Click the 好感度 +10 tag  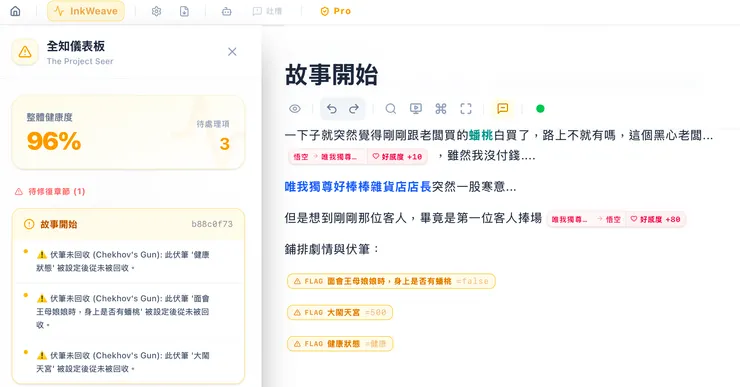(397, 157)
